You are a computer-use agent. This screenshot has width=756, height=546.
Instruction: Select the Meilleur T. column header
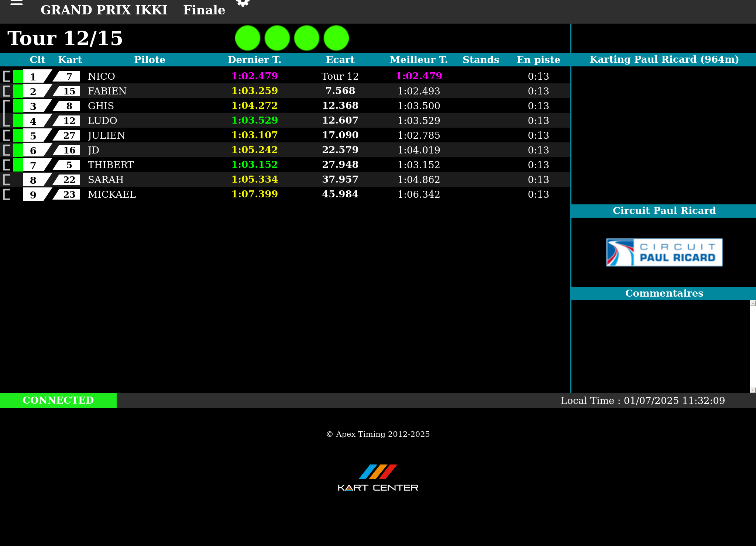coord(419,60)
